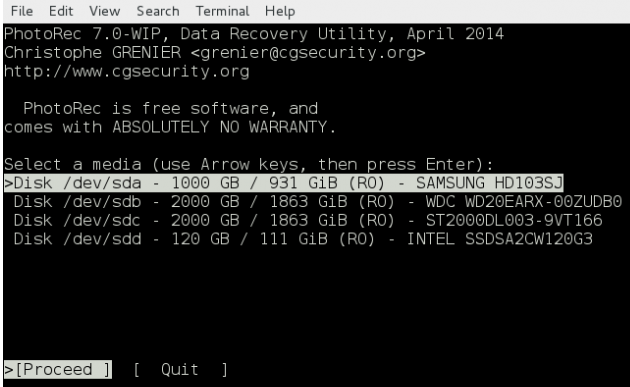Open the Search menu
The width and height of the screenshot is (630, 387).
(x=158, y=11)
